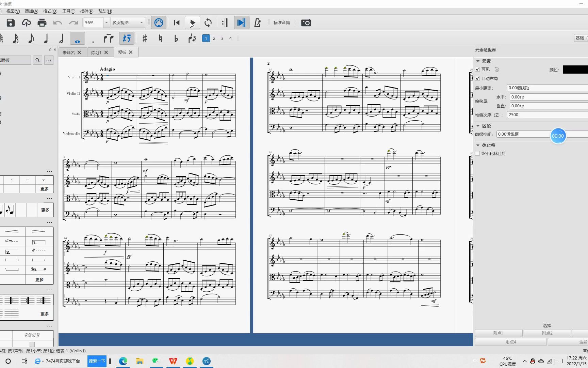Toggle pan score during playback
This screenshot has width=588, height=368.
pos(241,23)
